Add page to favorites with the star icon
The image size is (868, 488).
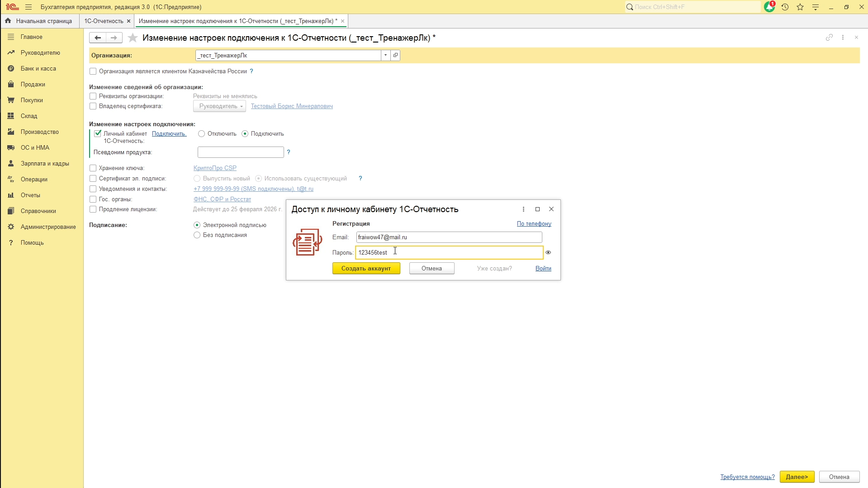(133, 38)
